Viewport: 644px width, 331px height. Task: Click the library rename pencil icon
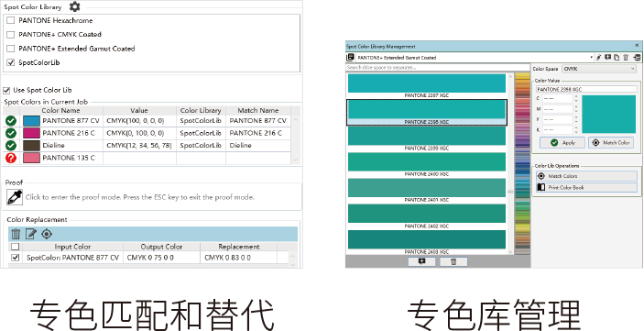click(x=598, y=58)
